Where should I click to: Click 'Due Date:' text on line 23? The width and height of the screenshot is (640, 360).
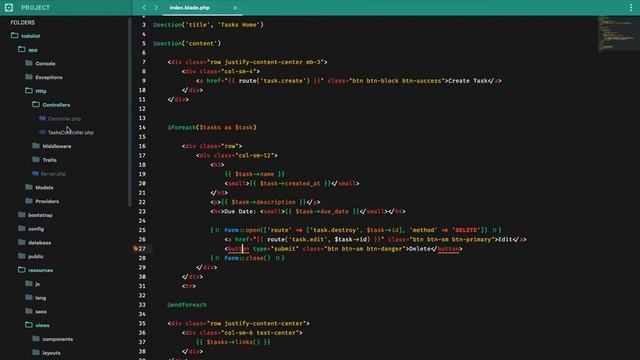[240, 211]
